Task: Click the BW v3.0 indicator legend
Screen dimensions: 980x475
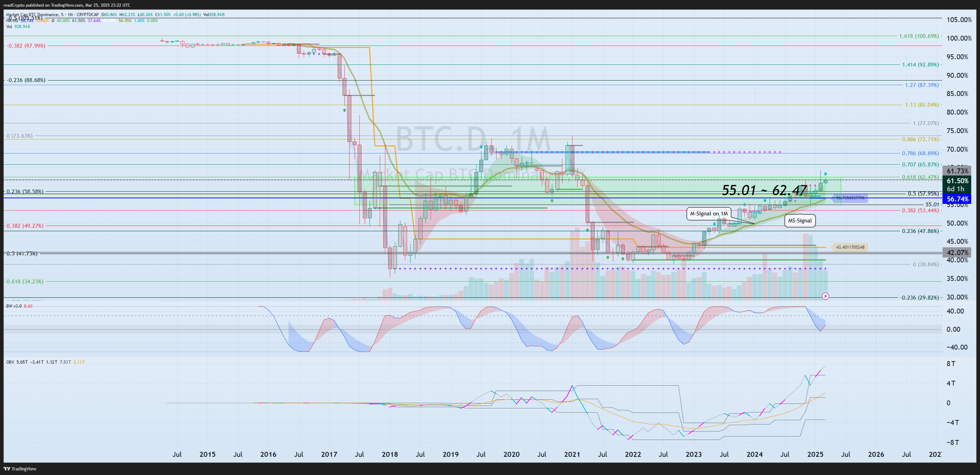Action: [x=19, y=306]
